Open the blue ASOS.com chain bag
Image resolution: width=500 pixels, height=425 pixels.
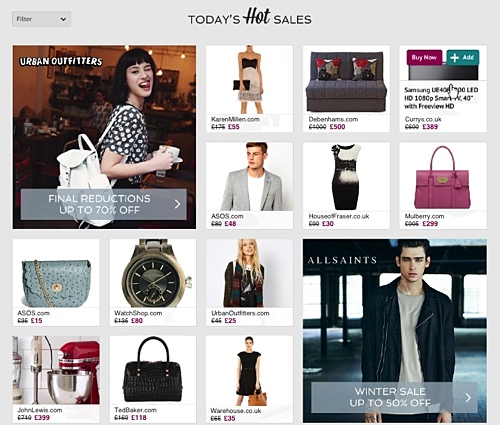(56, 273)
